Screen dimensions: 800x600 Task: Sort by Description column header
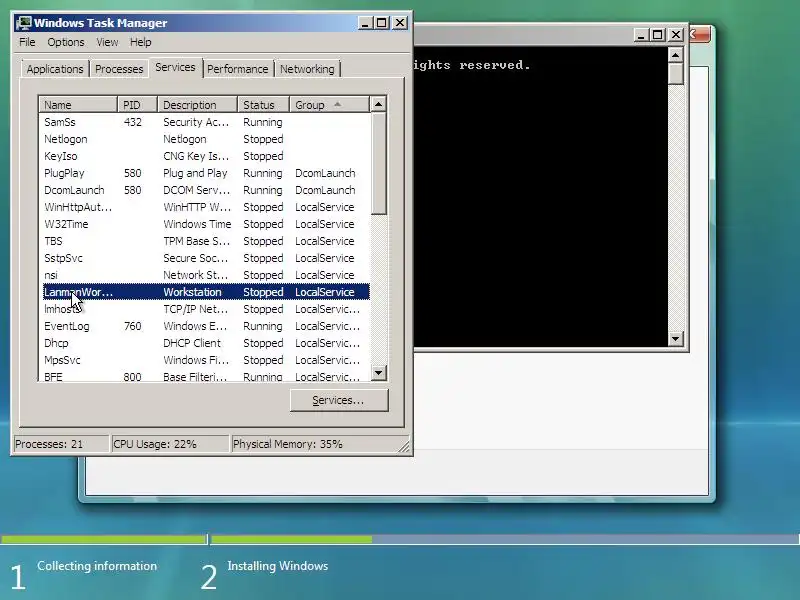[x=197, y=105]
